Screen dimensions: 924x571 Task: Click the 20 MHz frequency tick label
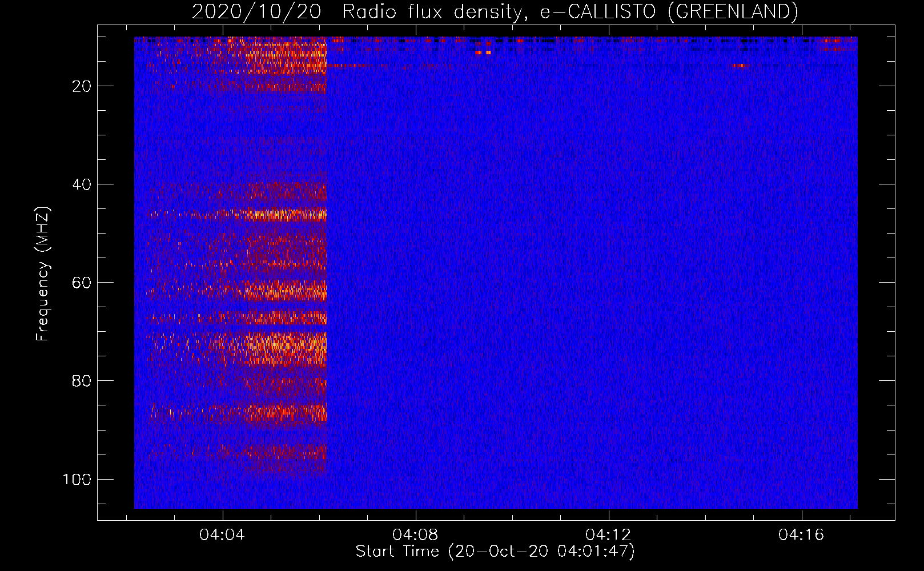[82, 86]
